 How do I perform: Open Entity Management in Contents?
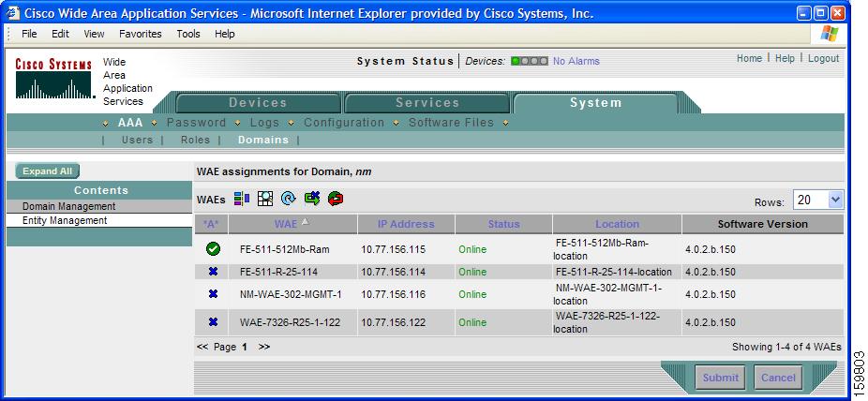click(x=65, y=220)
